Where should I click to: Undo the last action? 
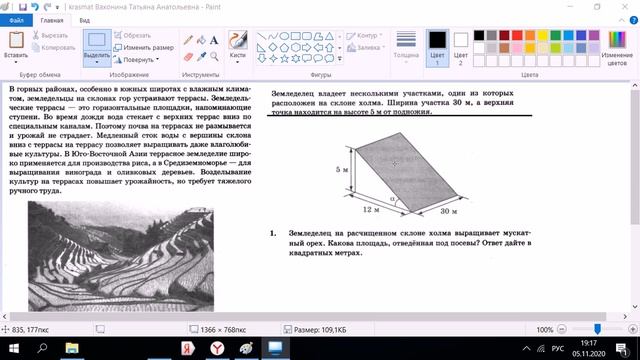(35, 7)
